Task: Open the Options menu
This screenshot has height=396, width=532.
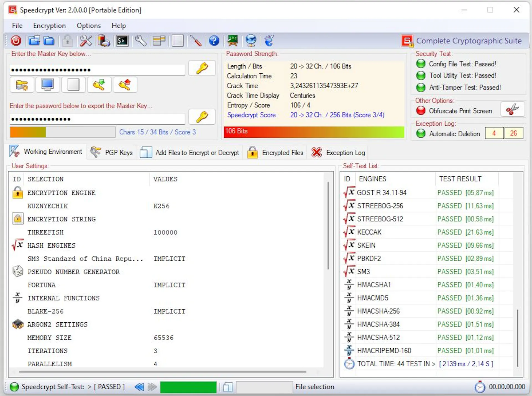Action: 89,25
